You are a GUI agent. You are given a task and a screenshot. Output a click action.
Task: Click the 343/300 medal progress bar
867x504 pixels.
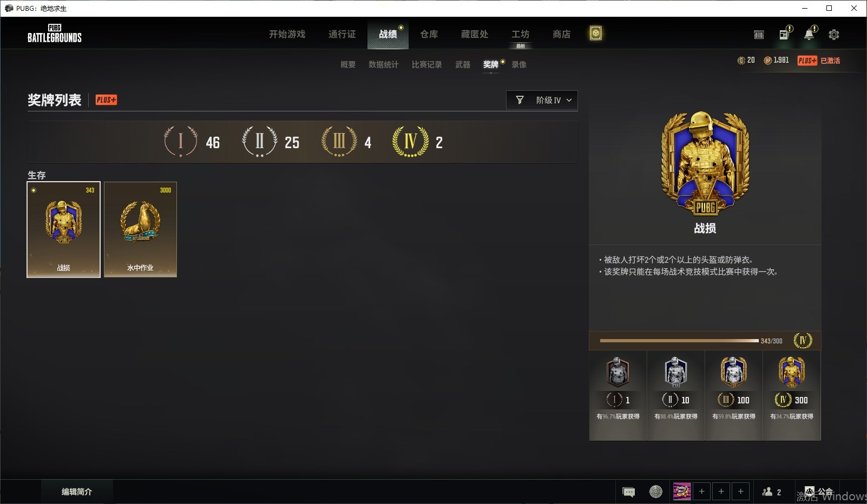coord(679,341)
